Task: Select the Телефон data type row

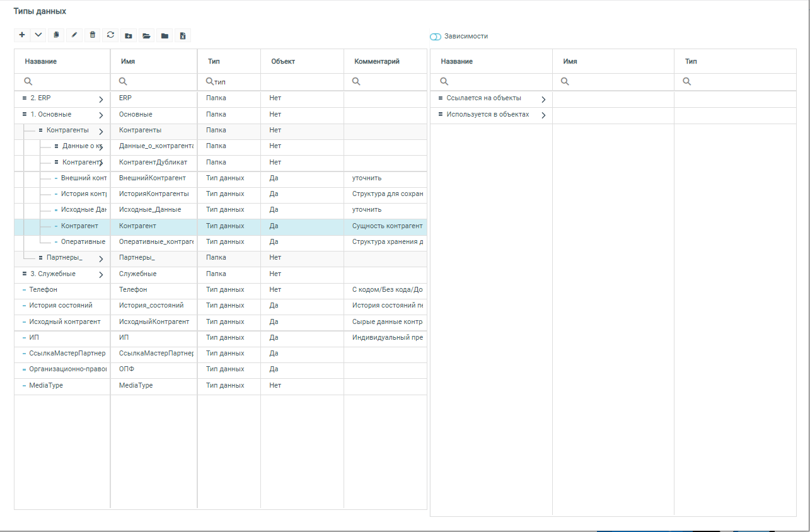Action: [43, 290]
